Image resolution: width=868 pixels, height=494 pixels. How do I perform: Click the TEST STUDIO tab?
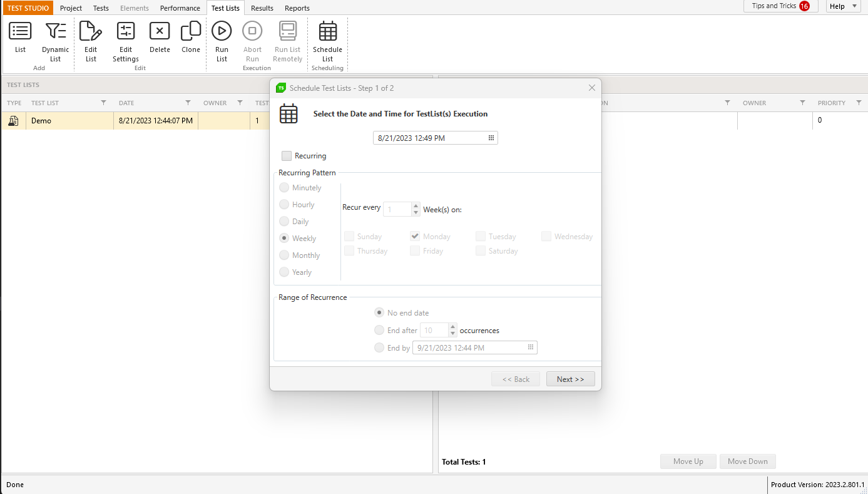tap(28, 8)
